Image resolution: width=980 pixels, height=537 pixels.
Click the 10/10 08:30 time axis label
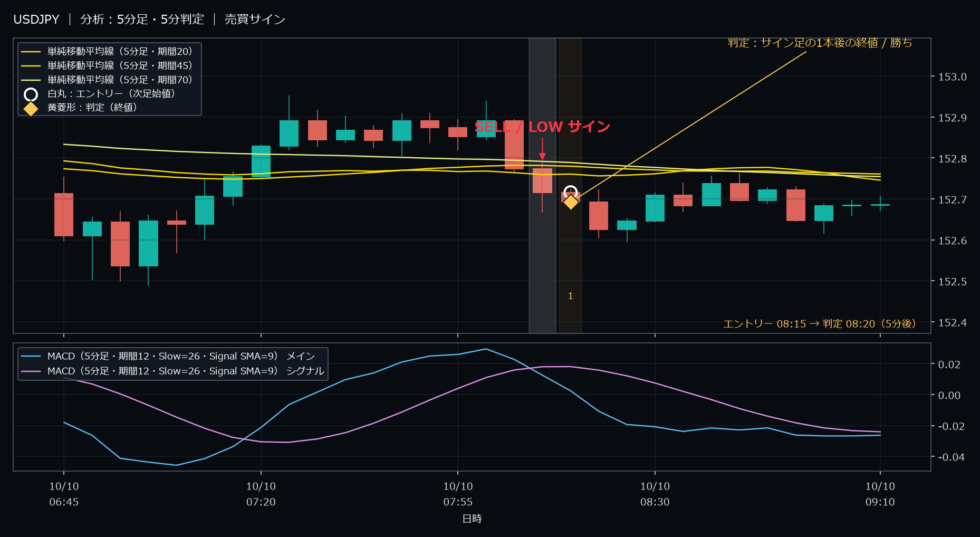click(x=655, y=494)
